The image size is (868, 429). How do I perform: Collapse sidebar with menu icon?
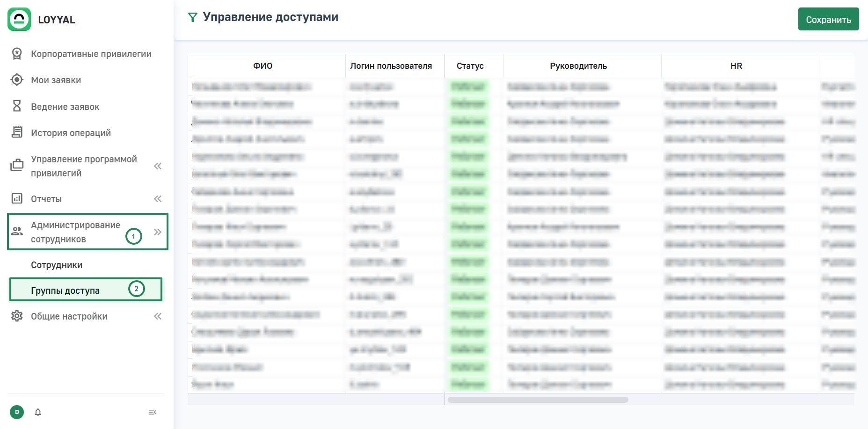click(152, 412)
